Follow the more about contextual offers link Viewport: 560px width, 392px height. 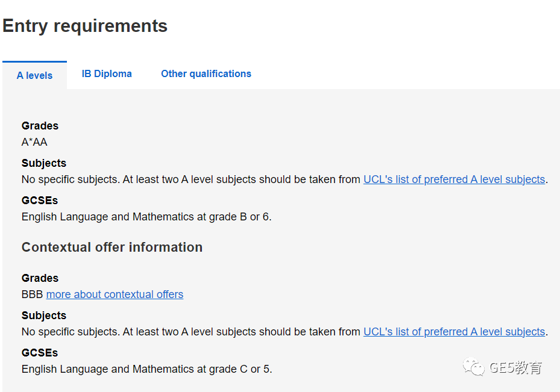(115, 294)
